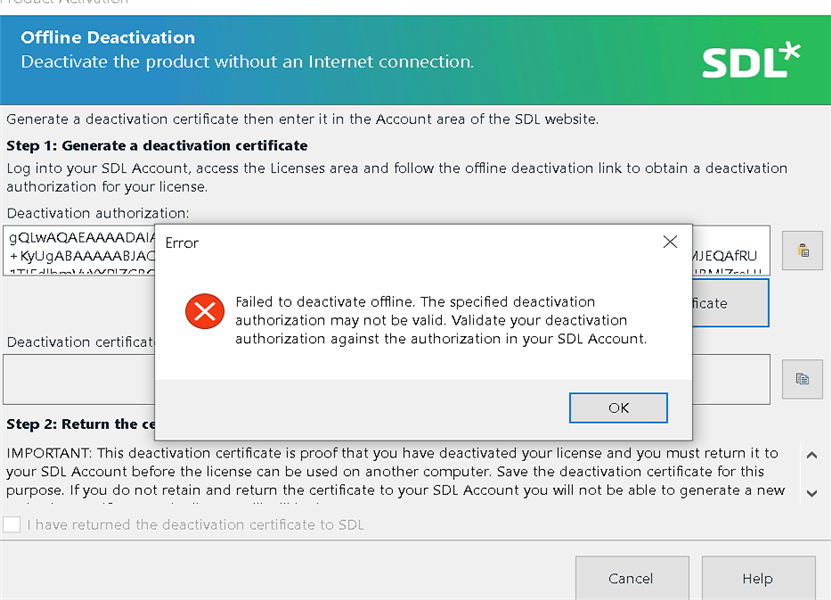Click the 'Deactivation authorization:' label
The image size is (831, 600).
pyautogui.click(x=98, y=213)
